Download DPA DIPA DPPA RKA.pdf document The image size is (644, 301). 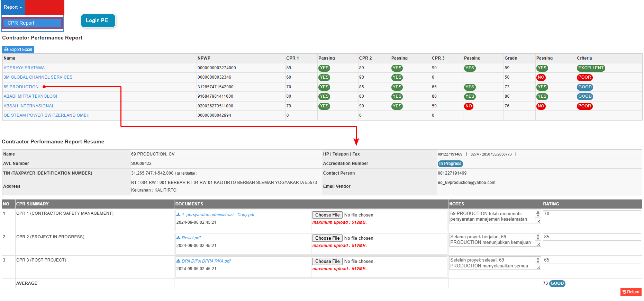coord(204,261)
